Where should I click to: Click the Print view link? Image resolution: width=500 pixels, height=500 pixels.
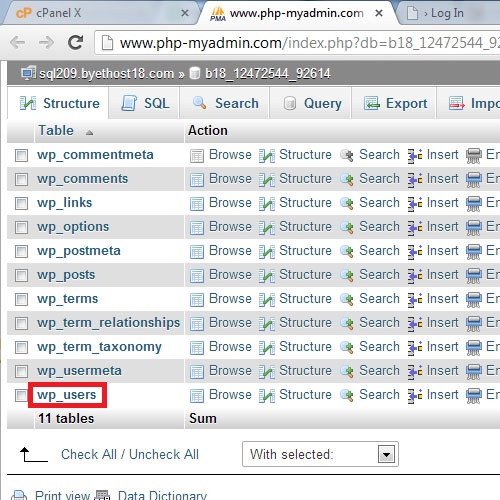coord(62,495)
